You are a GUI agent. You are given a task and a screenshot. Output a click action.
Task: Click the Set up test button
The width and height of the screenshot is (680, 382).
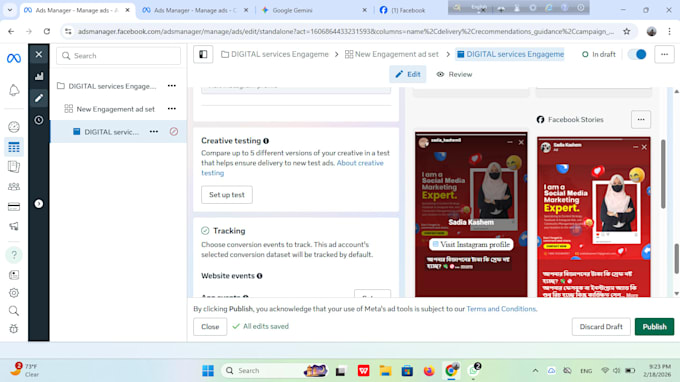(227, 195)
